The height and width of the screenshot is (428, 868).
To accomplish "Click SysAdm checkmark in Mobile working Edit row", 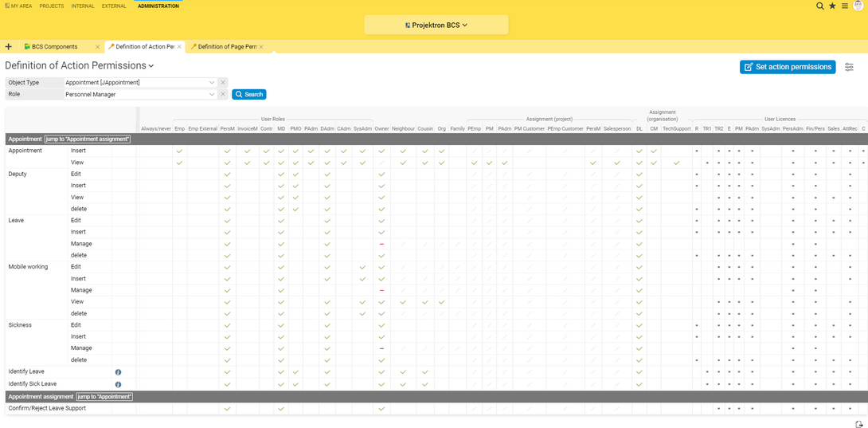I will click(362, 267).
